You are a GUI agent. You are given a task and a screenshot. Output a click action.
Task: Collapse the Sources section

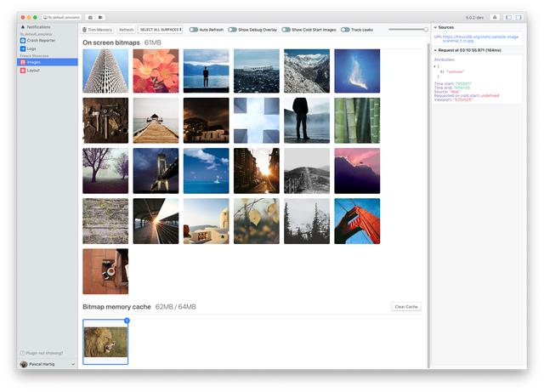pyautogui.click(x=435, y=27)
